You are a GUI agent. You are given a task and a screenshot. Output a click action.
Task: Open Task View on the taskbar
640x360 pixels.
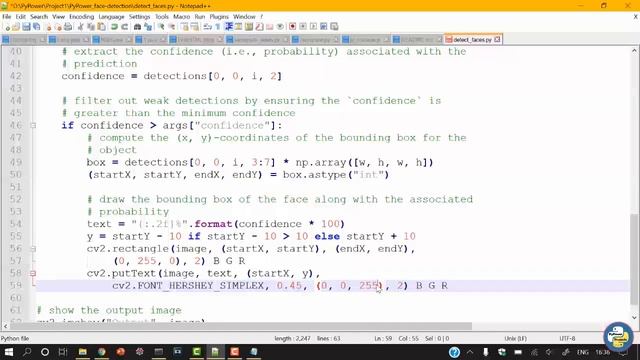62,352
